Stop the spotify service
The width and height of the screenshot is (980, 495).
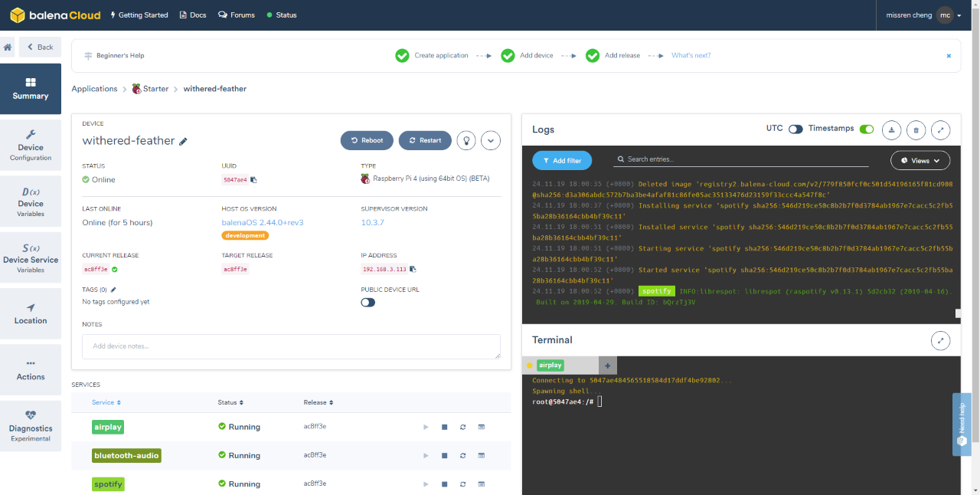point(444,484)
